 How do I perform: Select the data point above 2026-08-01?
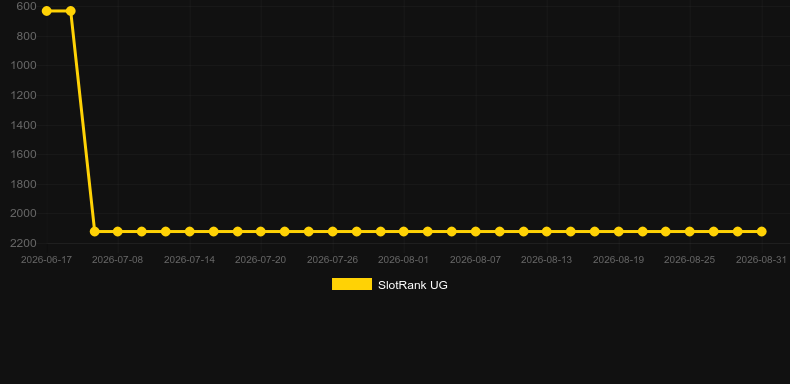tap(404, 231)
